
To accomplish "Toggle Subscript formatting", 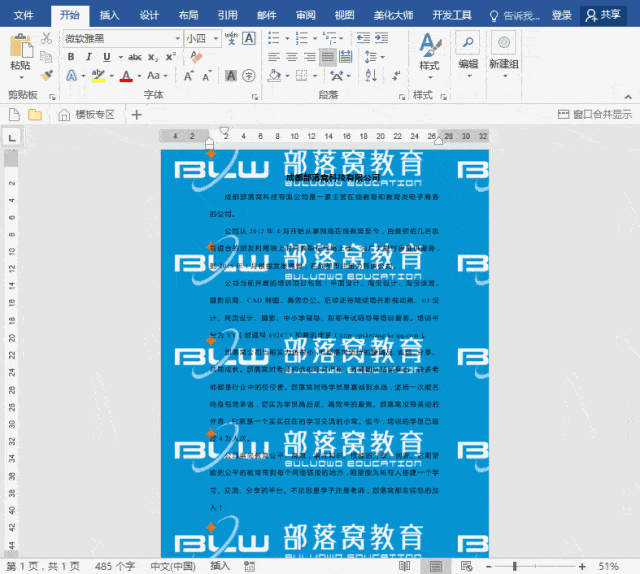I will [153, 57].
